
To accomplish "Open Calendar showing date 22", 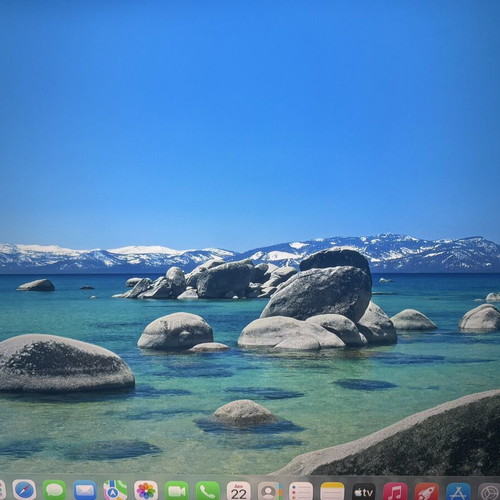I will [x=239, y=490].
